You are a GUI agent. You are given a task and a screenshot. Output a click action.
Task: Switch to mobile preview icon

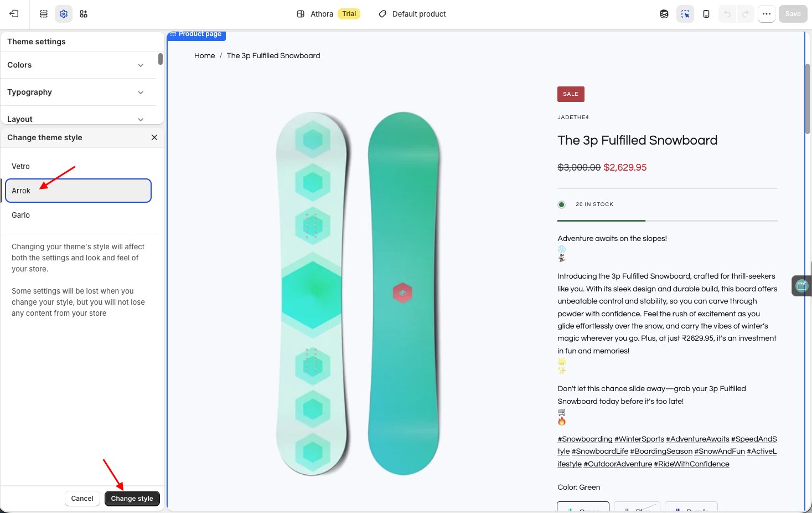coord(706,14)
